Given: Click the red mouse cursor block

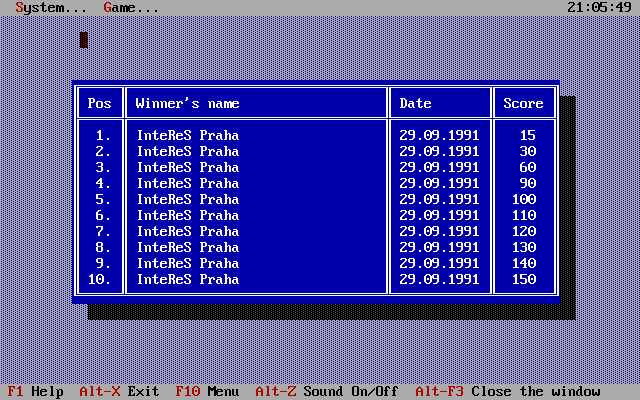Looking at the screenshot, I should (x=84, y=40).
